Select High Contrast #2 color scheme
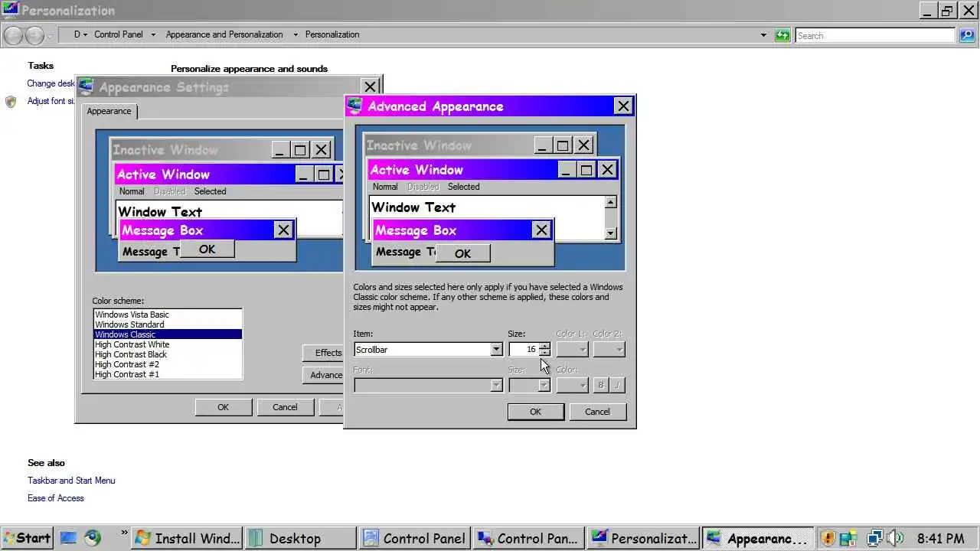The image size is (980, 551). 168,364
